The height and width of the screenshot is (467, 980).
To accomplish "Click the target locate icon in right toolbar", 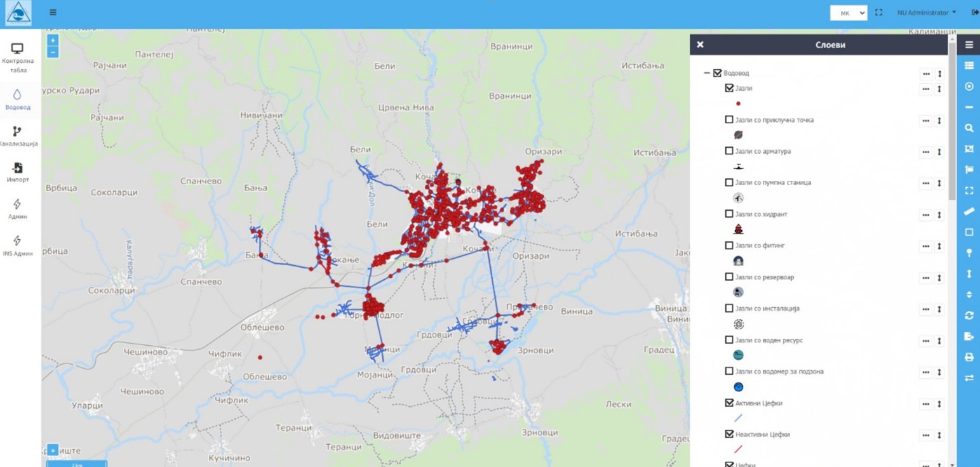I will pos(969,87).
